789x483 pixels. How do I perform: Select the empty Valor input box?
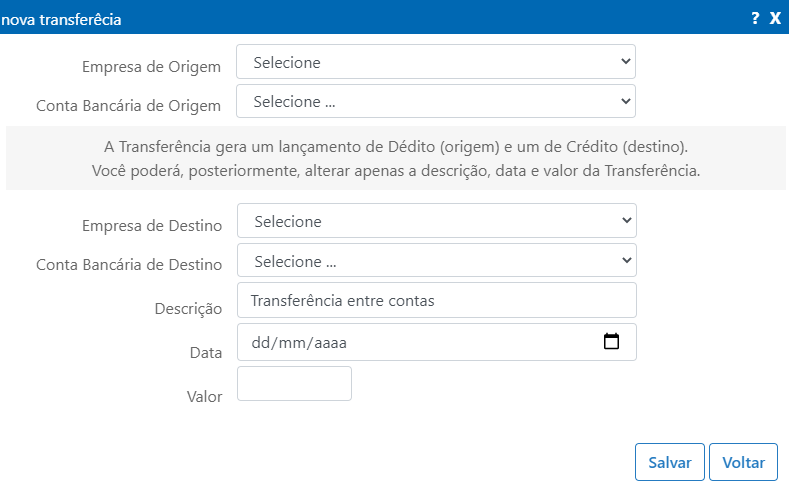(294, 383)
